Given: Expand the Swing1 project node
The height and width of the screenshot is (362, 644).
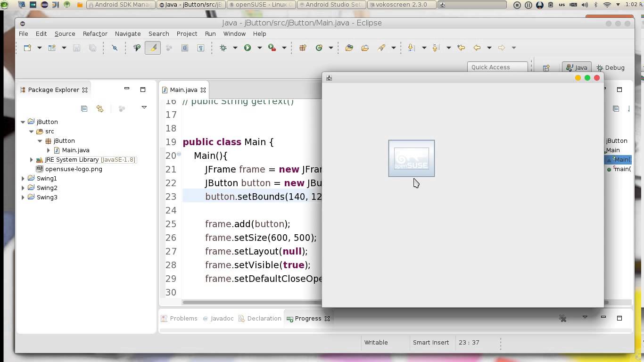Looking at the screenshot, I should [23, 178].
